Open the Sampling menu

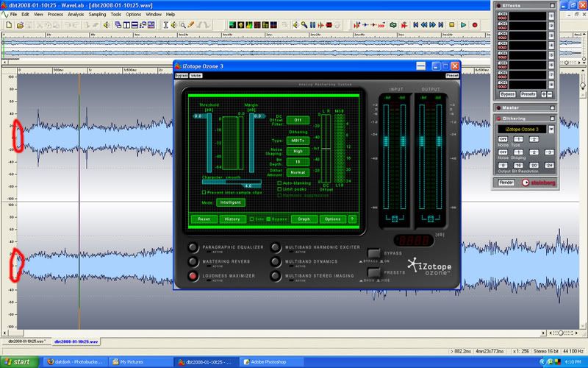tap(97, 14)
